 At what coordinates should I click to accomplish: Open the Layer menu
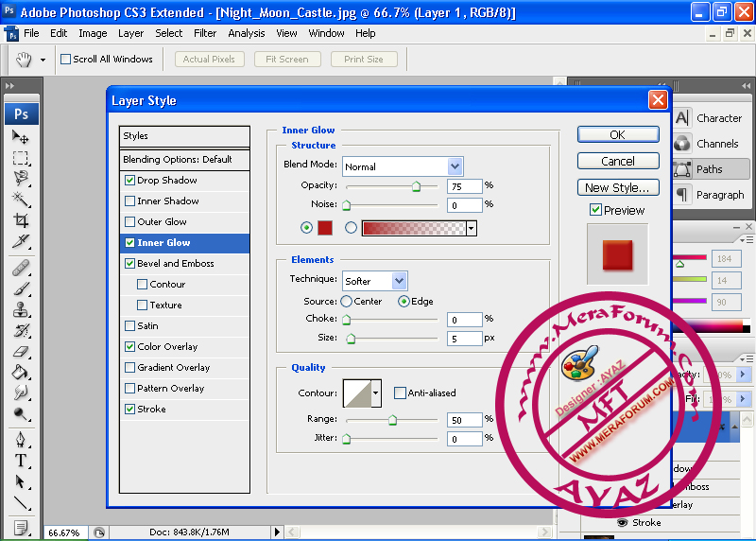pos(130,33)
